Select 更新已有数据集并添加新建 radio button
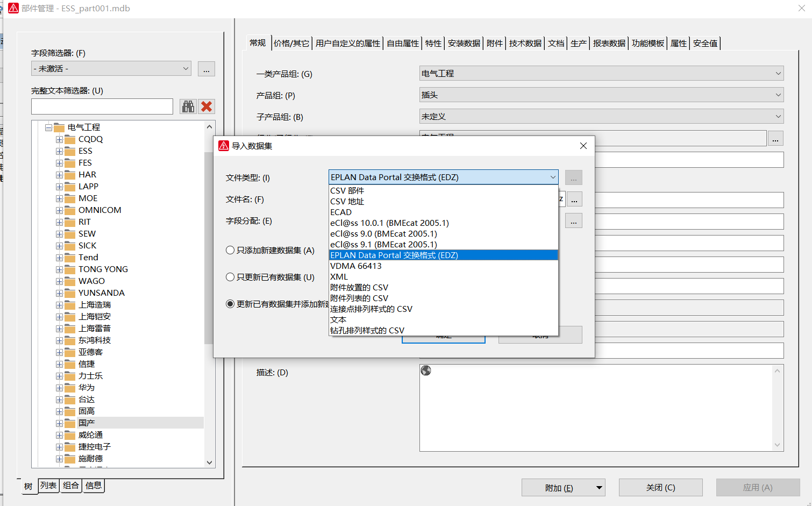This screenshot has height=506, width=812. coord(230,304)
